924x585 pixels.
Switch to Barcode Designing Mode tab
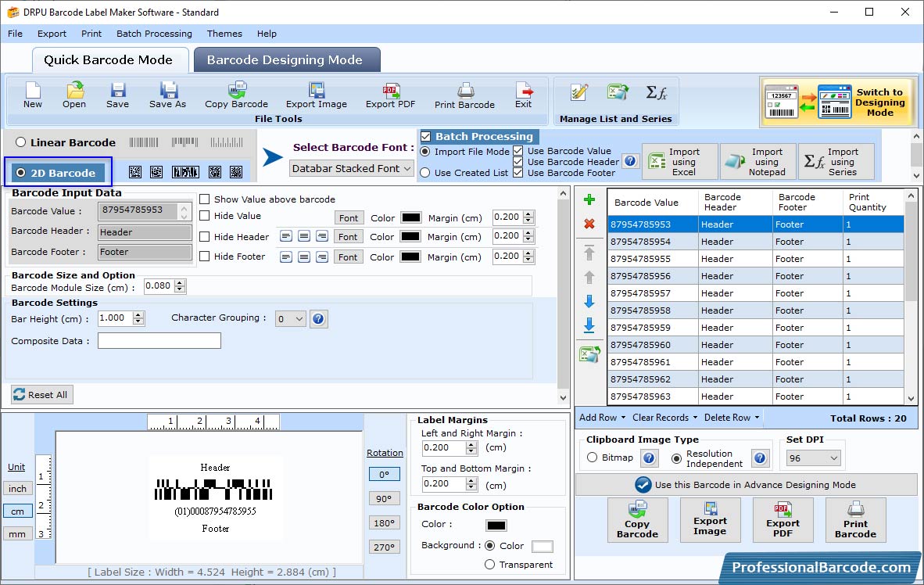tap(287, 59)
